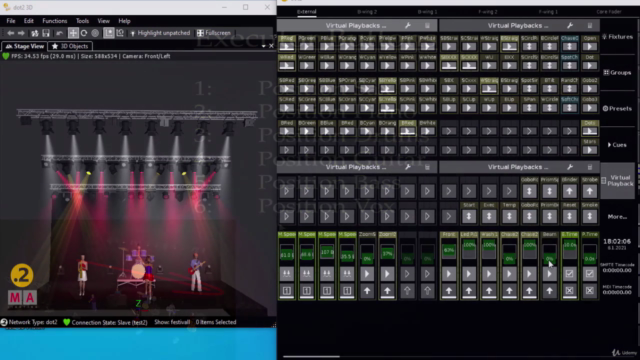This screenshot has height=360, width=640.
Task: Toggle the Chase executor in top-right block
Action: tap(569, 44)
